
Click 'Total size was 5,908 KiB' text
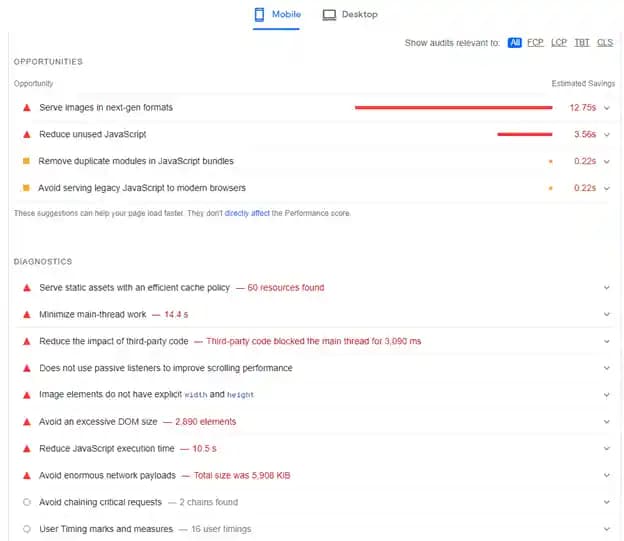click(x=242, y=475)
